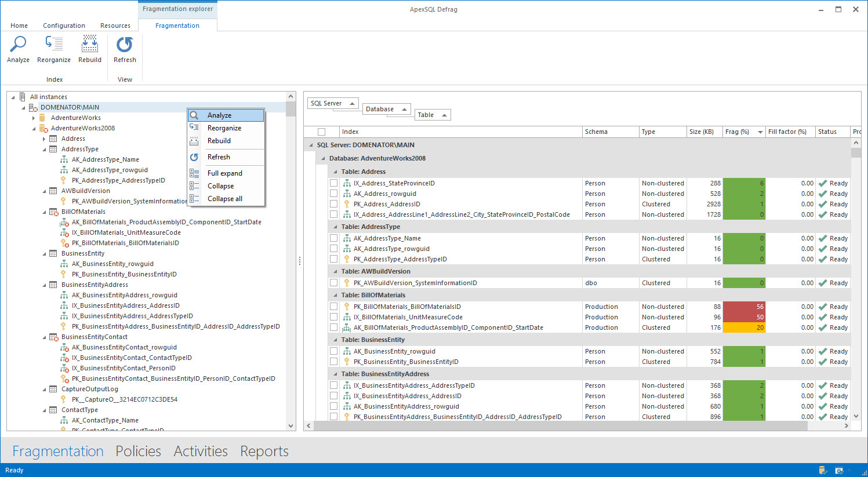Collapse the AdventureWorks2008 database node
The image size is (868, 477).
tap(34, 128)
